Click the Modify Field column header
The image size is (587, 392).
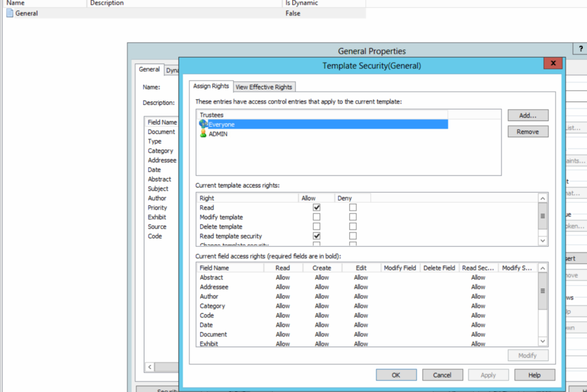(400, 268)
